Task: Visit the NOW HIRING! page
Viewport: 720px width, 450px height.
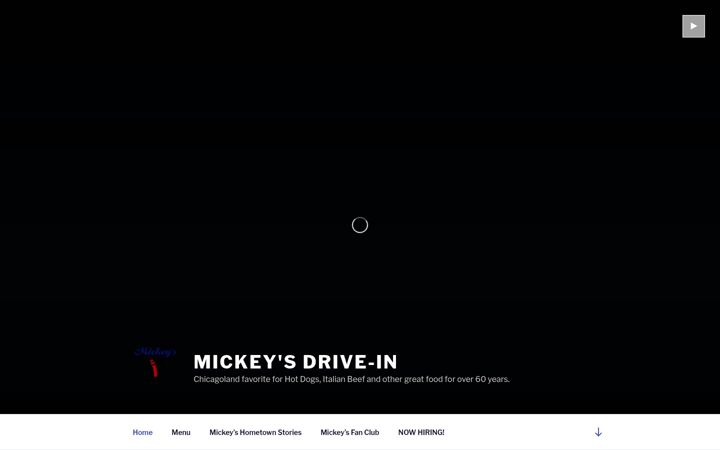Action: [421, 432]
